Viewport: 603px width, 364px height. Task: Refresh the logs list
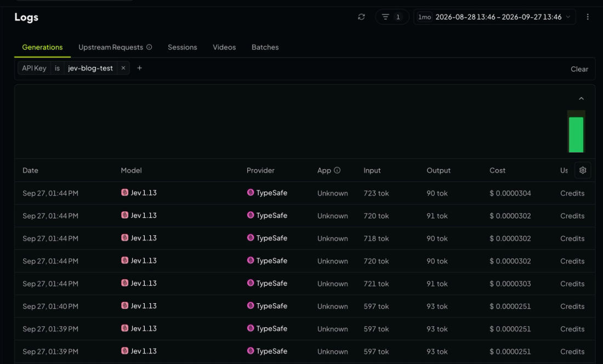(361, 17)
